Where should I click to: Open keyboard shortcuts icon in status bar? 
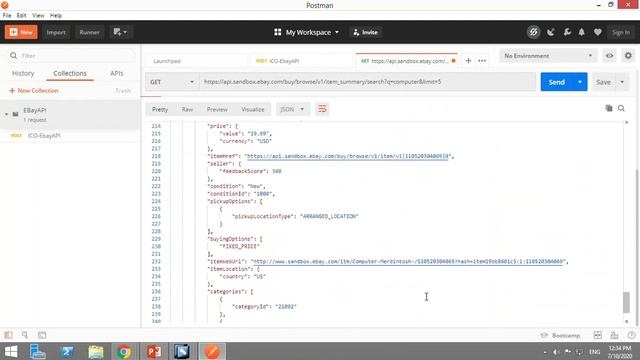(614, 335)
